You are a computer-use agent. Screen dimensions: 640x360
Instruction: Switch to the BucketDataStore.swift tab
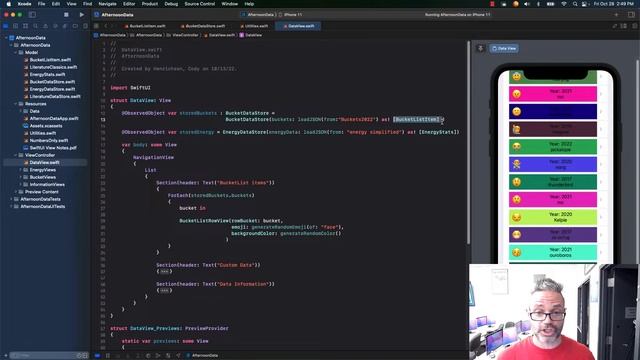203,26
